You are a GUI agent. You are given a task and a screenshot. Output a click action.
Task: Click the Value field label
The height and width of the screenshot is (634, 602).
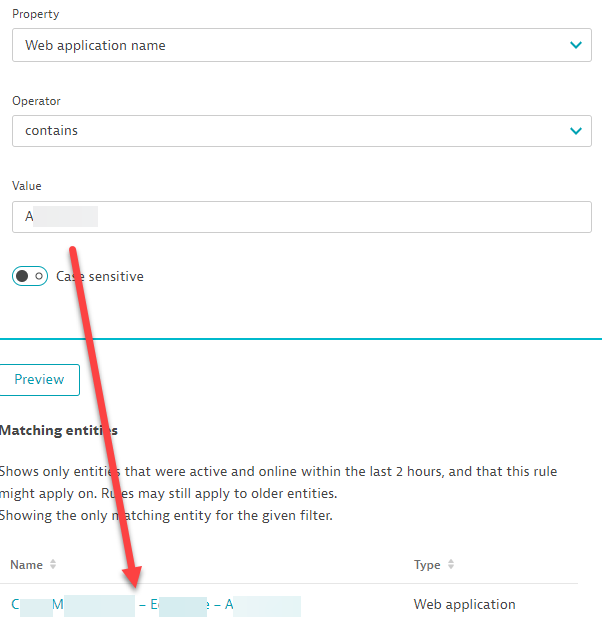pyautogui.click(x=27, y=186)
